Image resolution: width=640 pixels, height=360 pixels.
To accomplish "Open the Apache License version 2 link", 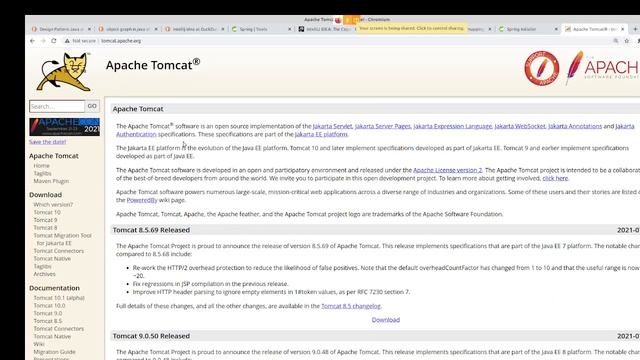I will (x=447, y=170).
